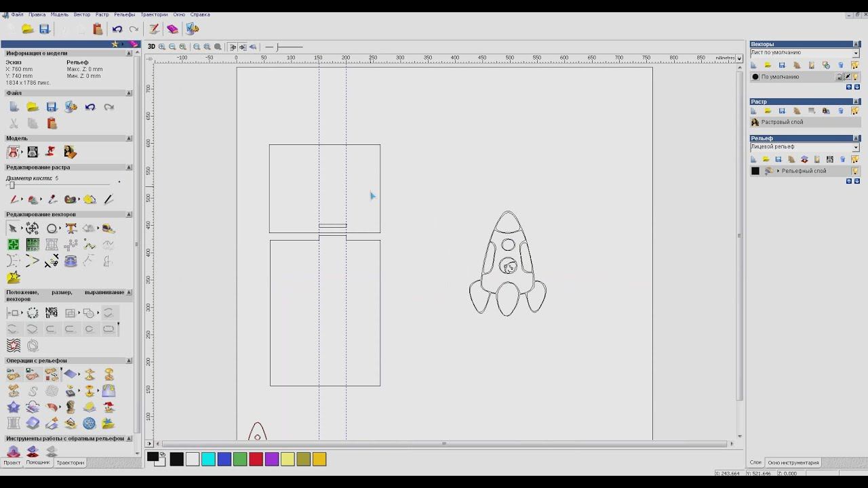
Task: Toggle visibility of По умолчанию vector layer
Action: (855, 77)
